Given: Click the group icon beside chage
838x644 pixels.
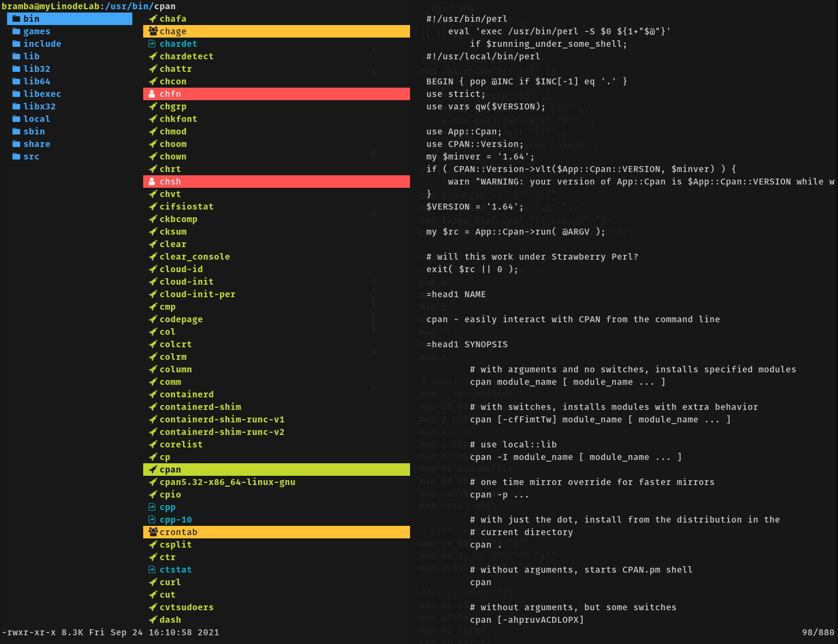Looking at the screenshot, I should point(153,32).
